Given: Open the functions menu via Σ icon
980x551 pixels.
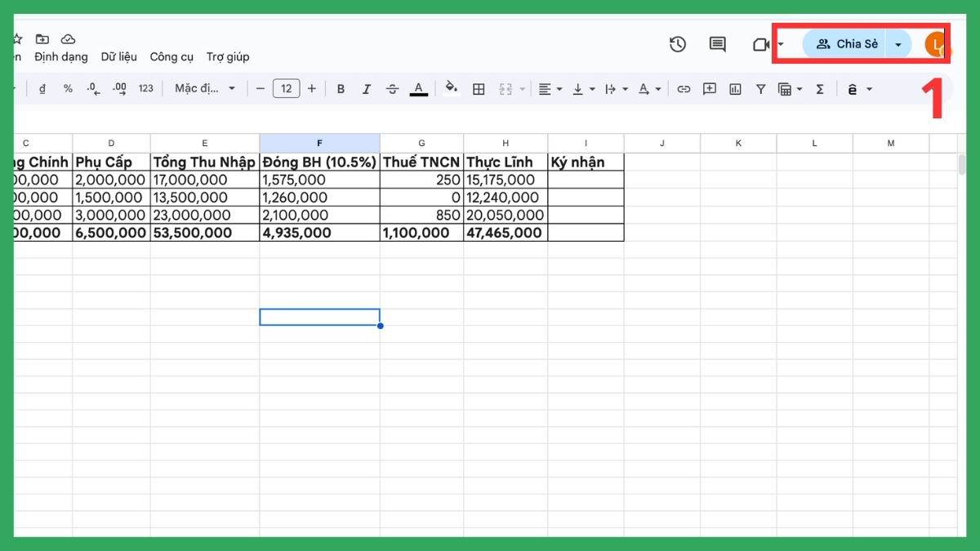Looking at the screenshot, I should tap(820, 89).
